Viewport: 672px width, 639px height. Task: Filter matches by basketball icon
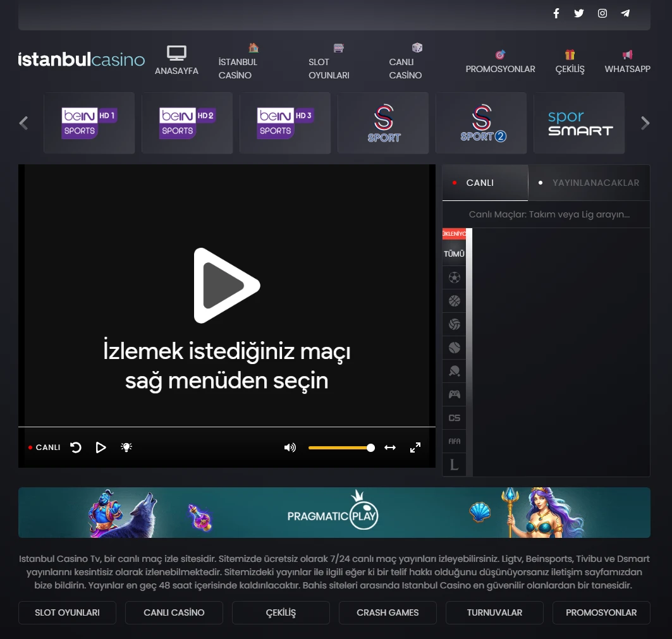(455, 301)
